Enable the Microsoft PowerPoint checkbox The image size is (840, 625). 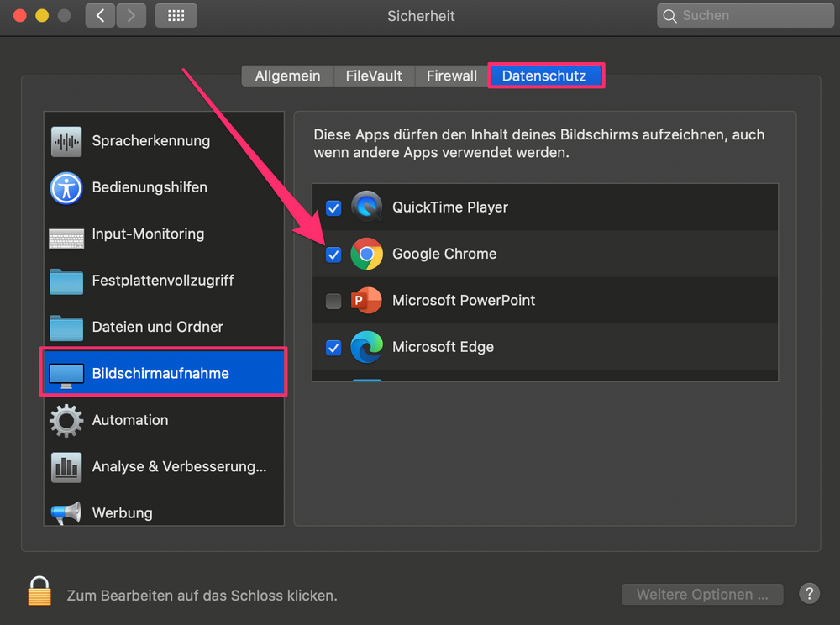click(333, 301)
